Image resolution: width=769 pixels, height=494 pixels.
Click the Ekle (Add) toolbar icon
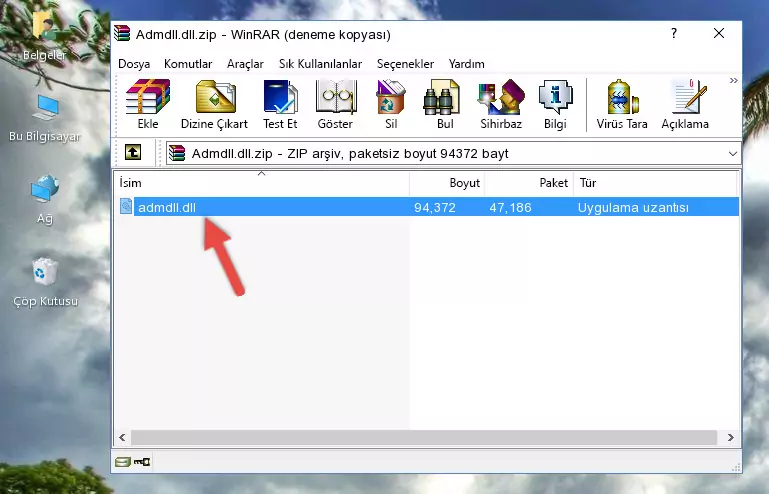click(x=148, y=104)
